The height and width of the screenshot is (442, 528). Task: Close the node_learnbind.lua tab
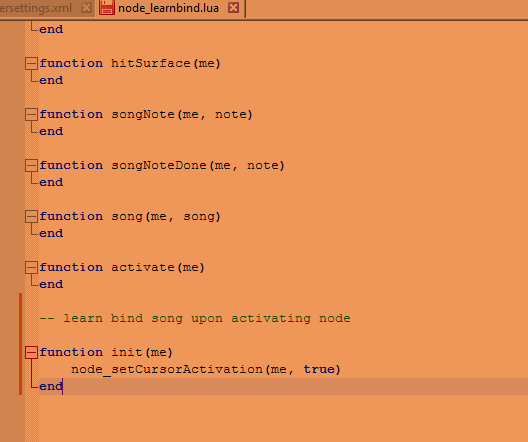(233, 7)
